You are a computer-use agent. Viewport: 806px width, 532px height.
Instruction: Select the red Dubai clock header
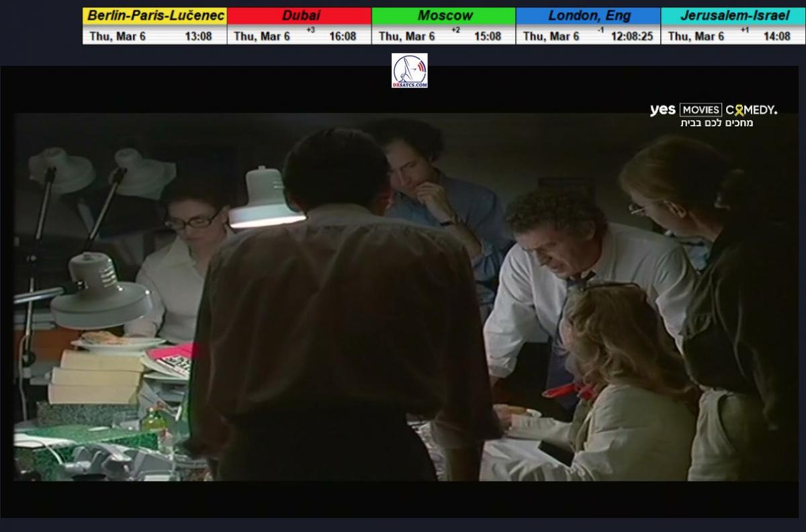point(300,15)
